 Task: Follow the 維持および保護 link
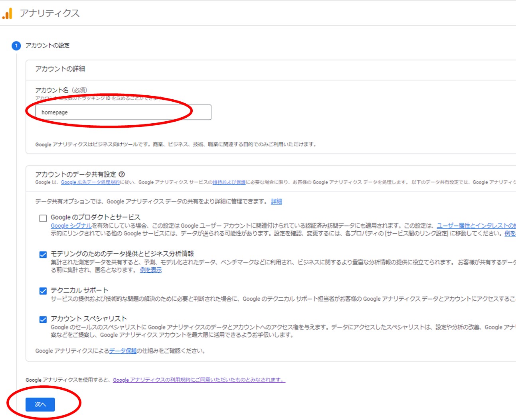(229, 182)
